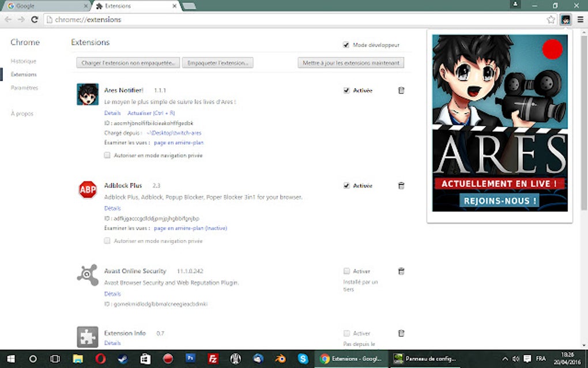Screen dimensions: 588x368
Task: Click the Extension Info puzzle piece icon
Action: [87, 336]
